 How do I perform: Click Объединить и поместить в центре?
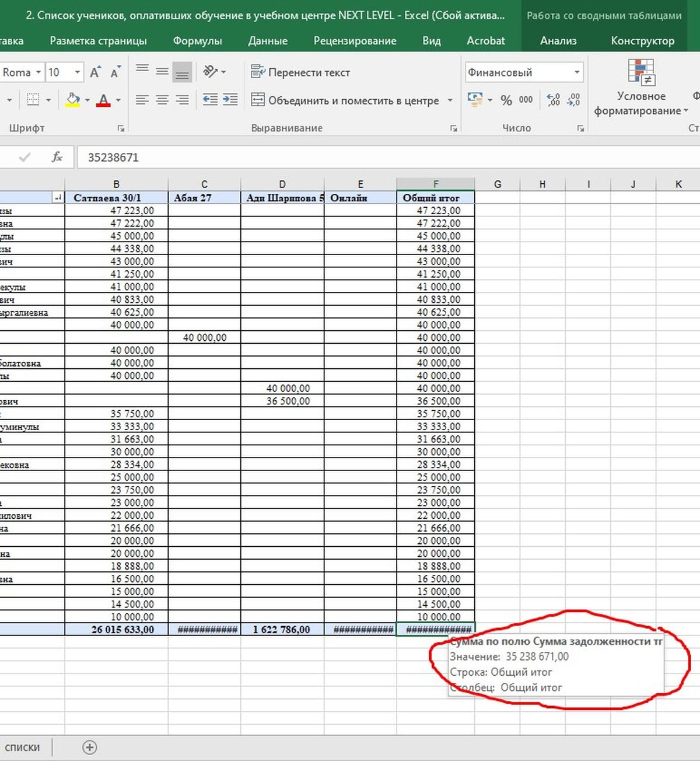point(345,100)
